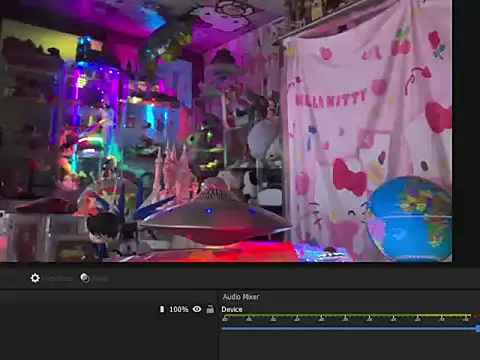
Task: Click the 100% value in the source row
Action: [179, 309]
